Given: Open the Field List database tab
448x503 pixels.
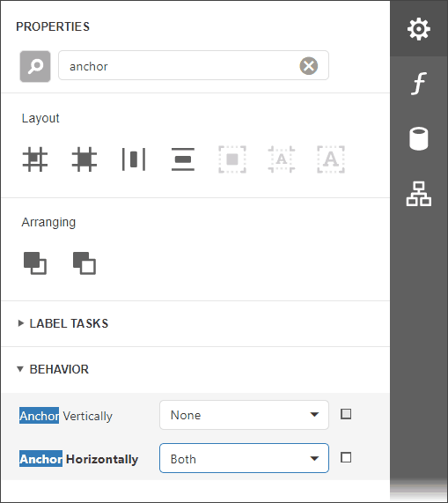Looking at the screenshot, I should (419, 138).
